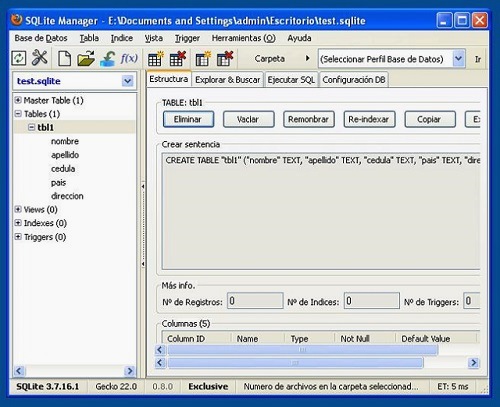
Task: Click the Name column header
Action: tap(257, 338)
